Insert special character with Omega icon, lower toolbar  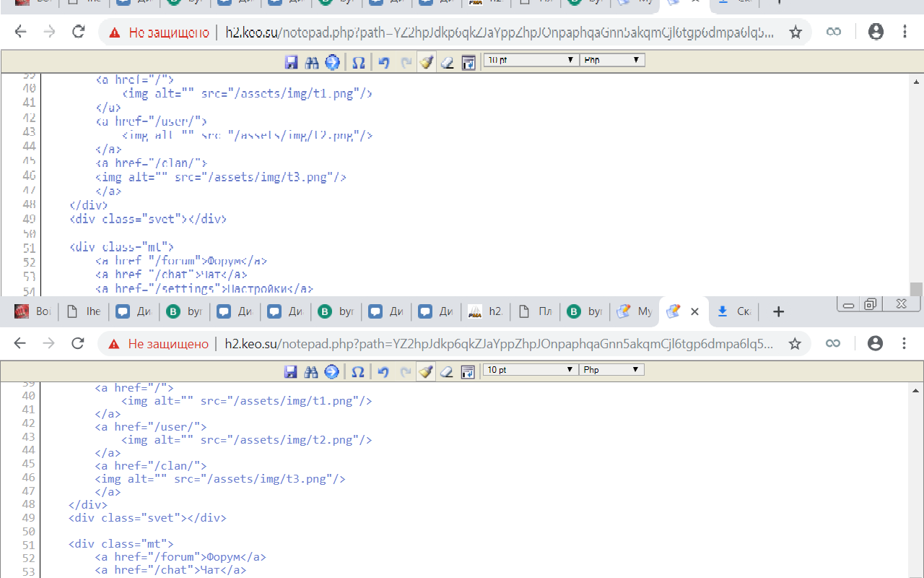tap(357, 371)
